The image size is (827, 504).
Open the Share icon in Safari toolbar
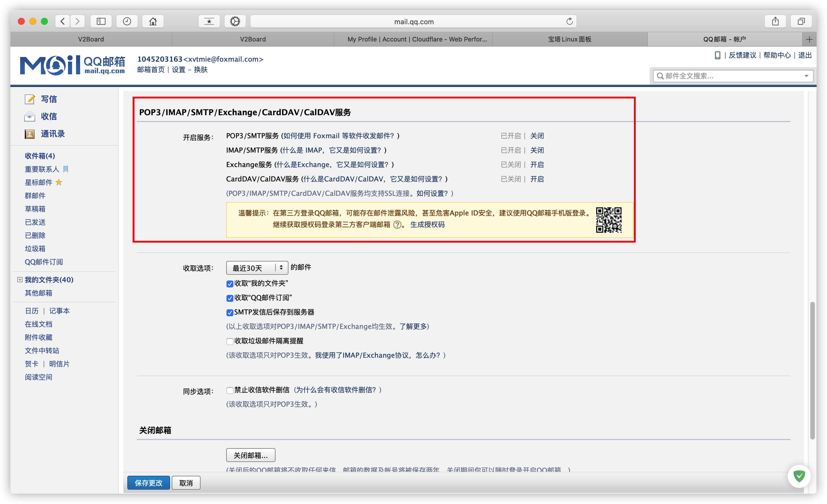(x=775, y=22)
